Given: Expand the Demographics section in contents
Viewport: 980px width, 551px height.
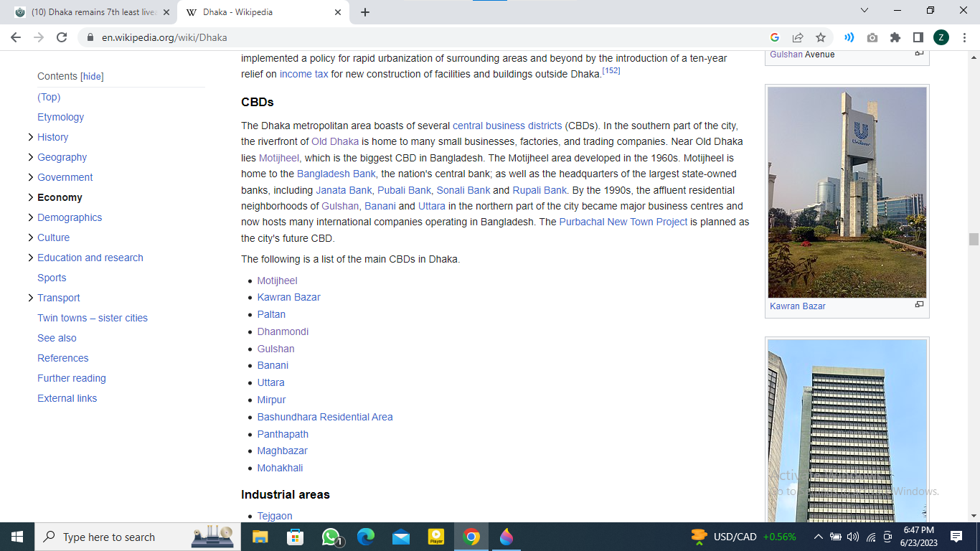Looking at the screenshot, I should (x=30, y=217).
